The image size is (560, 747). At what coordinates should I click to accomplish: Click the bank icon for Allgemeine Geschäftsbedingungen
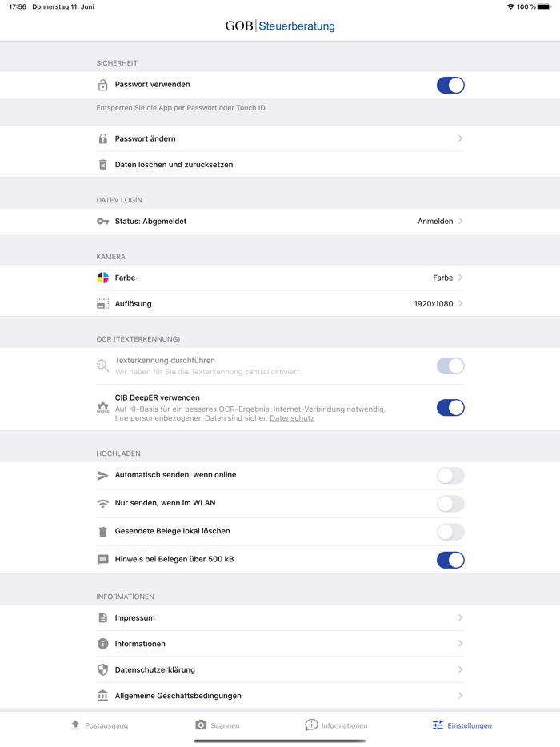click(102, 696)
